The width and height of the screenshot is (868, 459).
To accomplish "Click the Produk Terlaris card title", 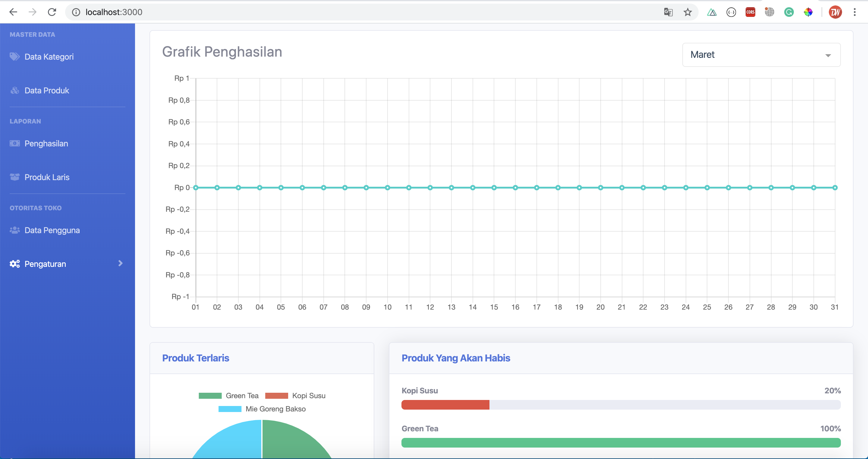I will 195,358.
